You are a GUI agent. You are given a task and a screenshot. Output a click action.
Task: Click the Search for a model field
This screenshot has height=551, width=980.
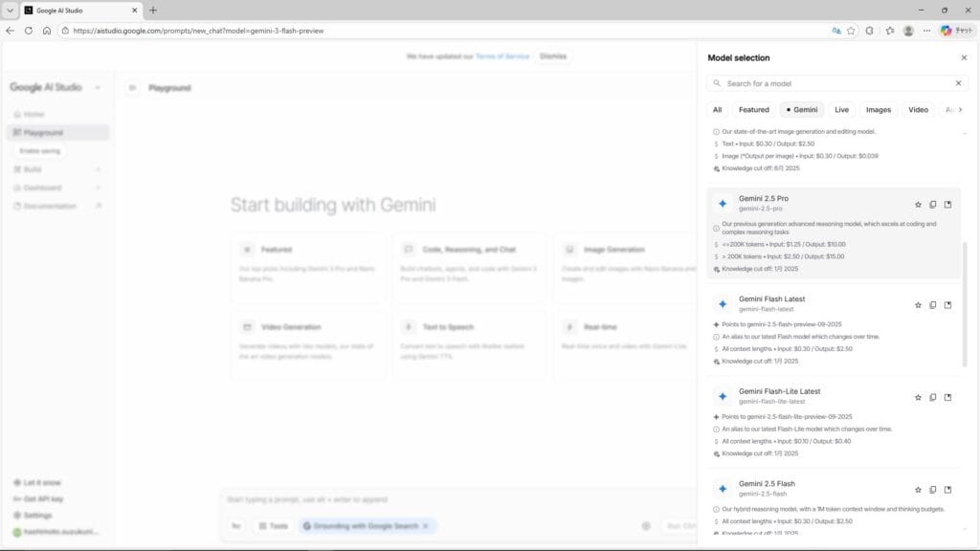(x=833, y=83)
